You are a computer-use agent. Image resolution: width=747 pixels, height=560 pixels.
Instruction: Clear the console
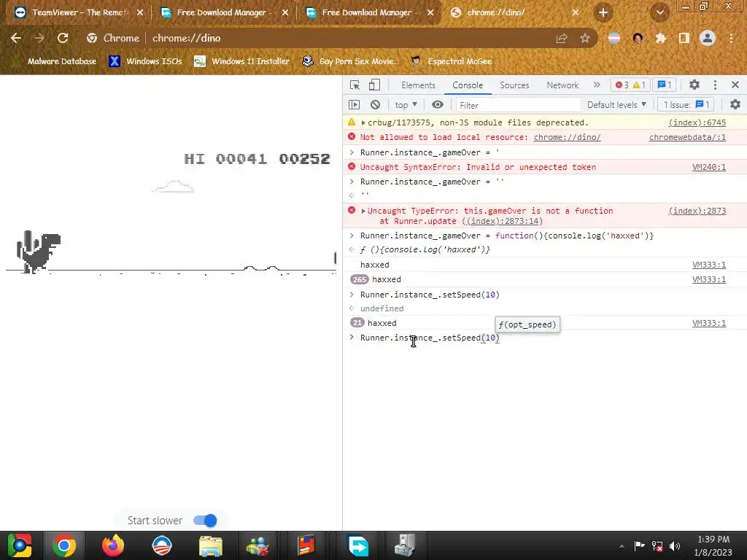(376, 105)
